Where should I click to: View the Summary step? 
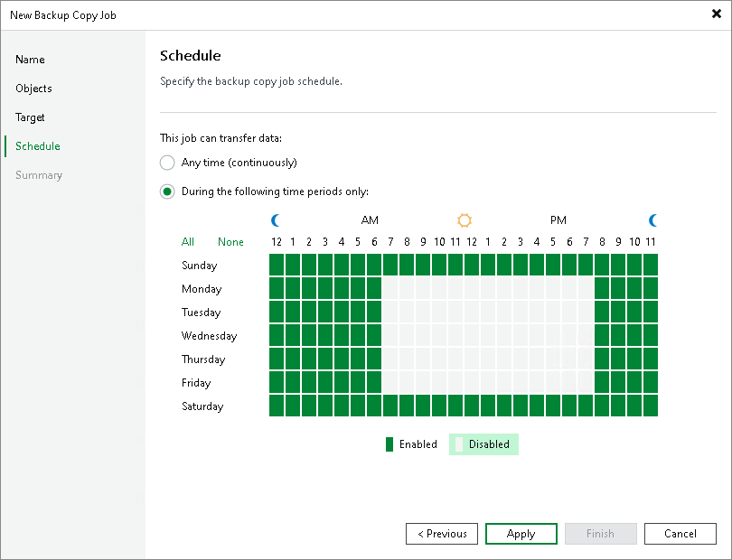39,175
